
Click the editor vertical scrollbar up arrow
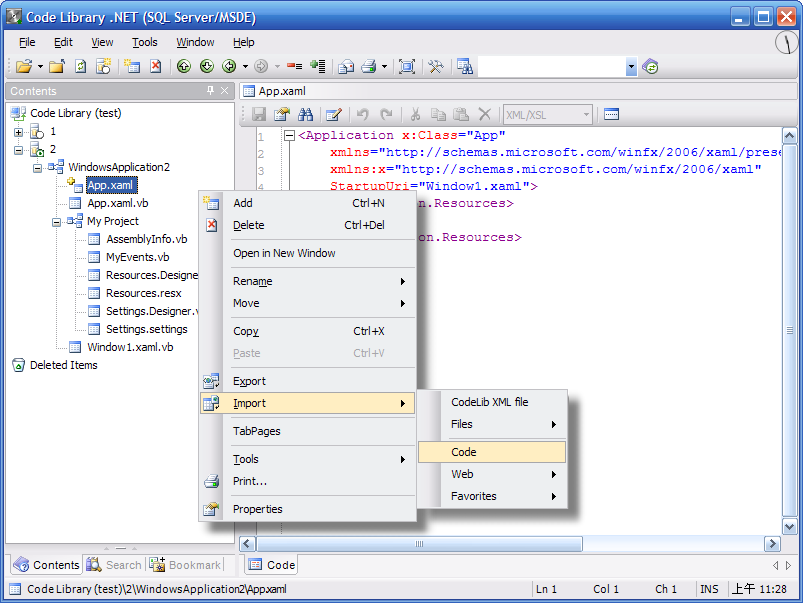790,136
